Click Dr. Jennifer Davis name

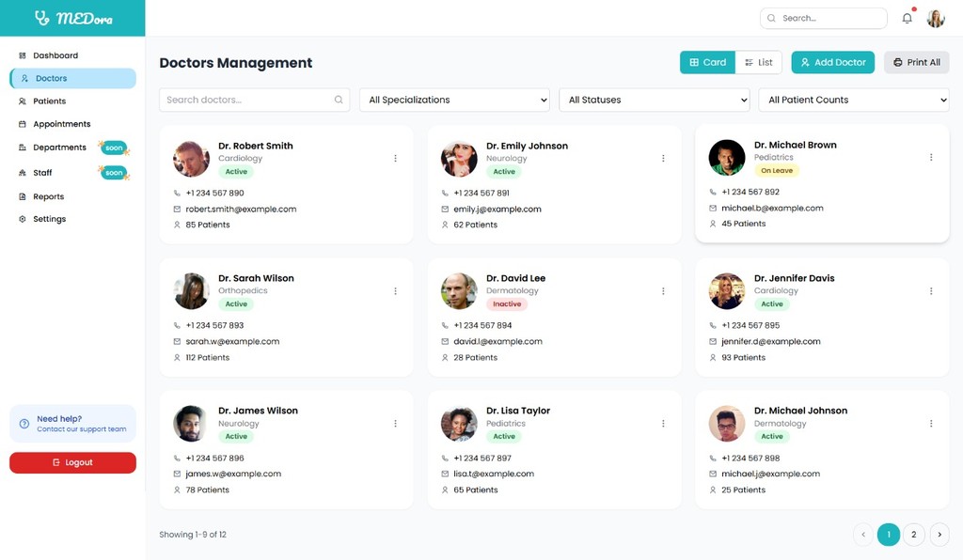794,278
